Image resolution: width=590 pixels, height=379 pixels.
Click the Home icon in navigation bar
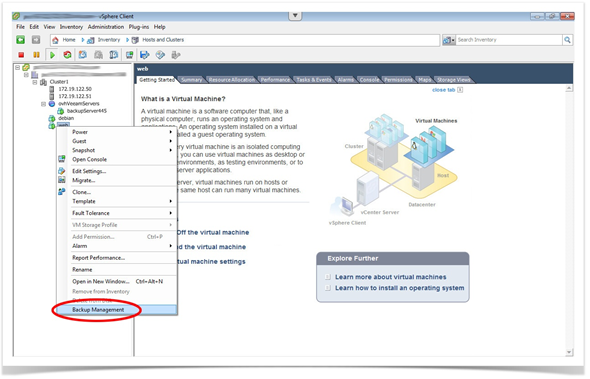click(x=55, y=40)
